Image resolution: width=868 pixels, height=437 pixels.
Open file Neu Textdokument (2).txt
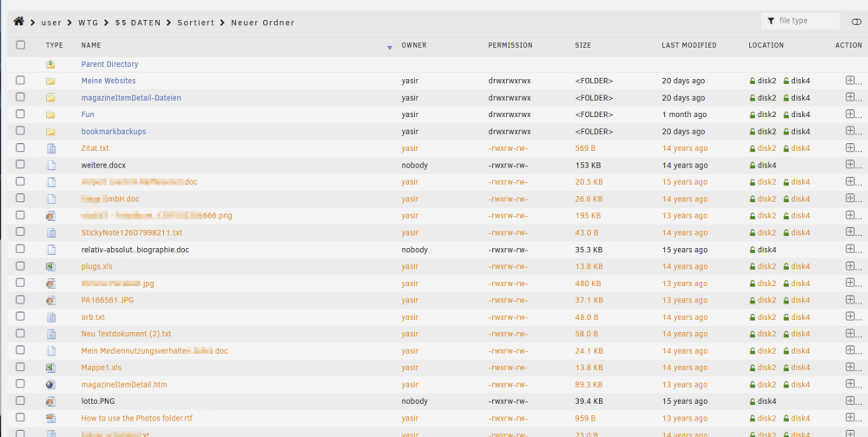click(126, 334)
